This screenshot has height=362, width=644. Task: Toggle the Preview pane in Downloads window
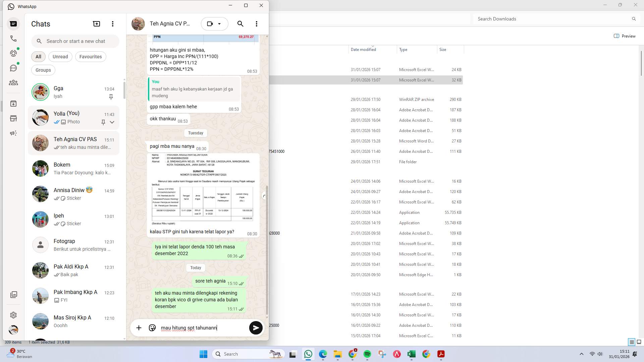pyautogui.click(x=624, y=36)
